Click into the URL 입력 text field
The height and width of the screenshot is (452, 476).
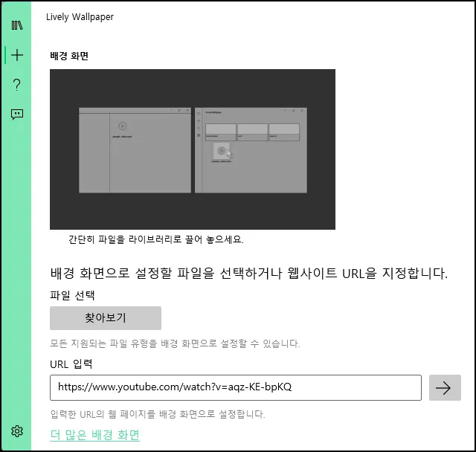click(236, 387)
